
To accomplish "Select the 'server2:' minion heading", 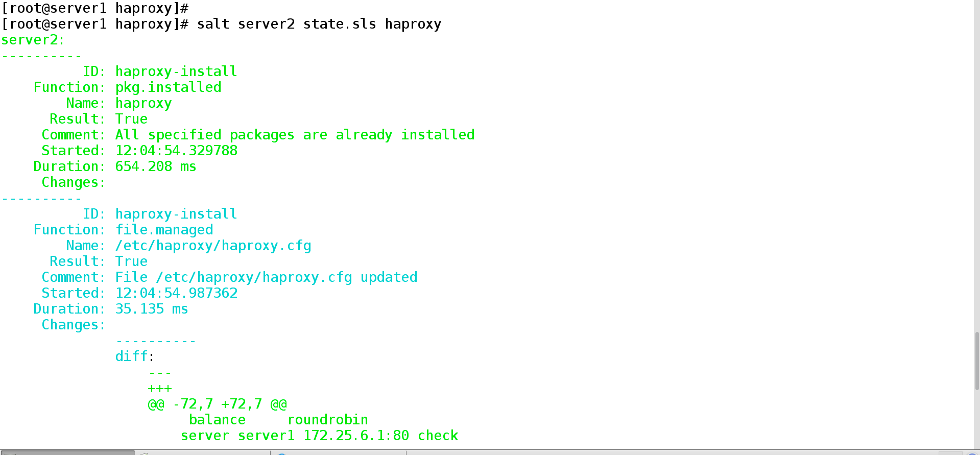I will 33,40.
